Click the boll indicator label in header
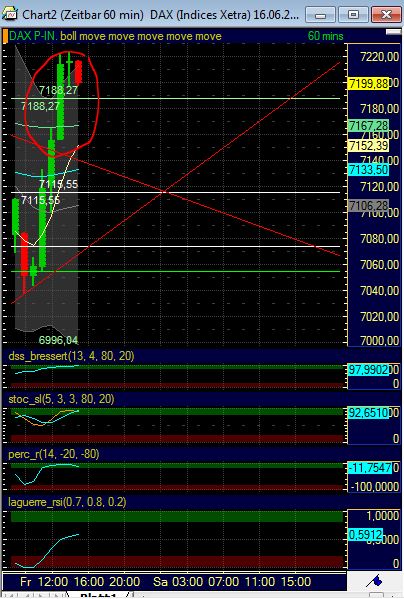 [x=68, y=36]
